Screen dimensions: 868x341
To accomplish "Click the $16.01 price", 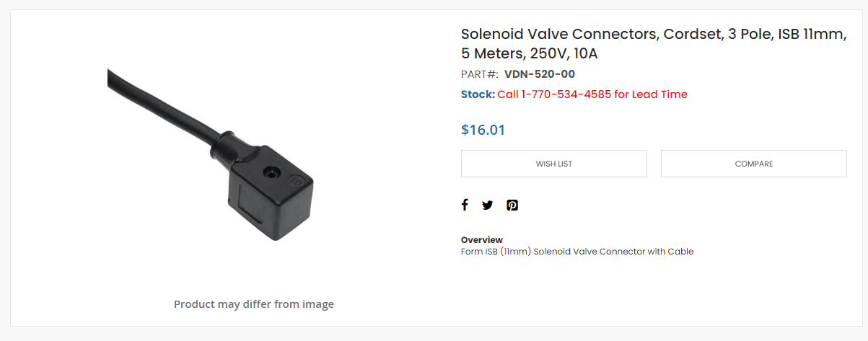I will click(483, 130).
